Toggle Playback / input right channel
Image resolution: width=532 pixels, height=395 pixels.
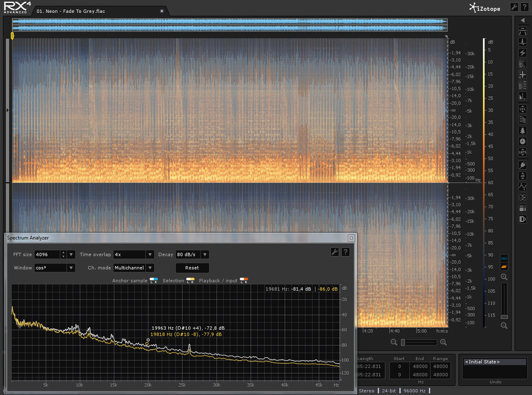coord(246,280)
